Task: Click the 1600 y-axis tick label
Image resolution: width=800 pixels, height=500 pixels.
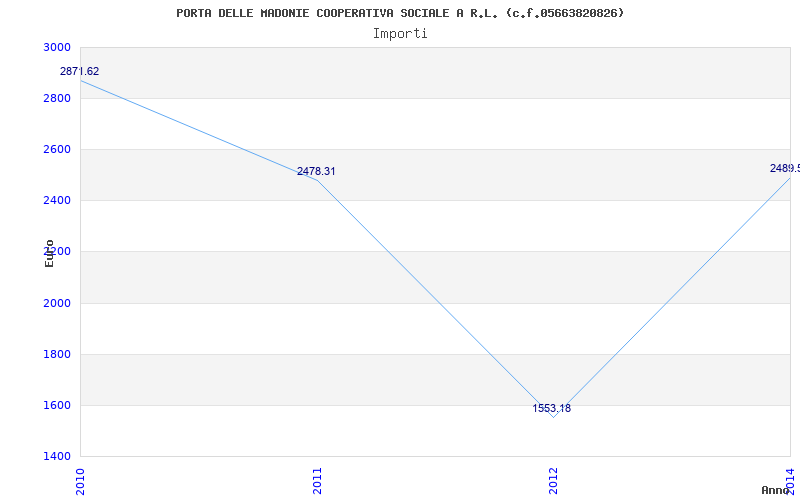Action: pyautogui.click(x=56, y=406)
